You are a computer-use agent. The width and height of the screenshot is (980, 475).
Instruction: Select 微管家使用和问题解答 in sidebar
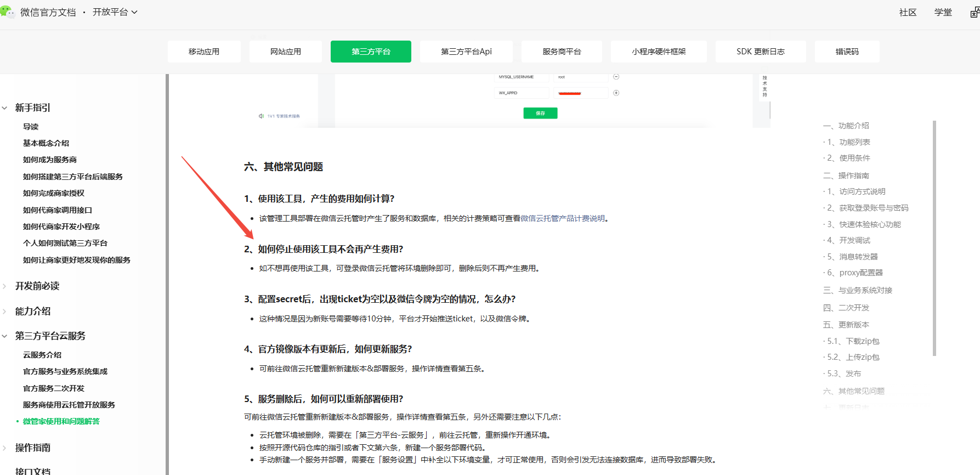pos(61,421)
